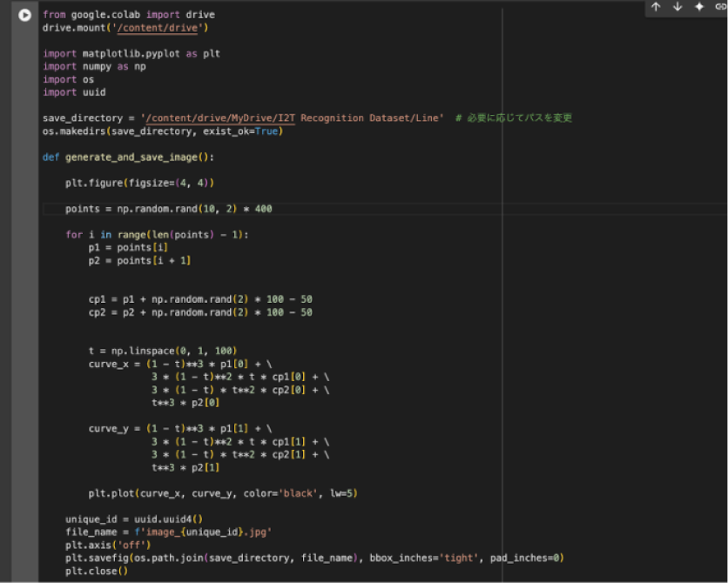Click the 'unique_id = uuid.uuid4()' line
The height and width of the screenshot is (583, 728).
coord(134,519)
